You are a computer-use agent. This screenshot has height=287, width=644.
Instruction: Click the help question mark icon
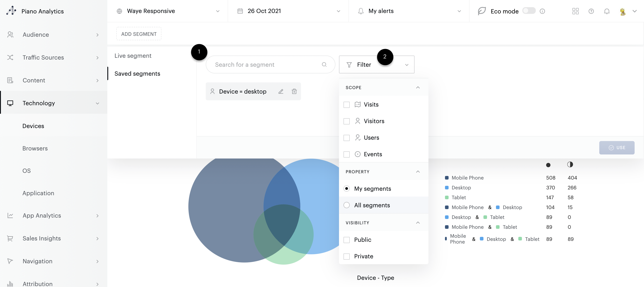coord(591,11)
